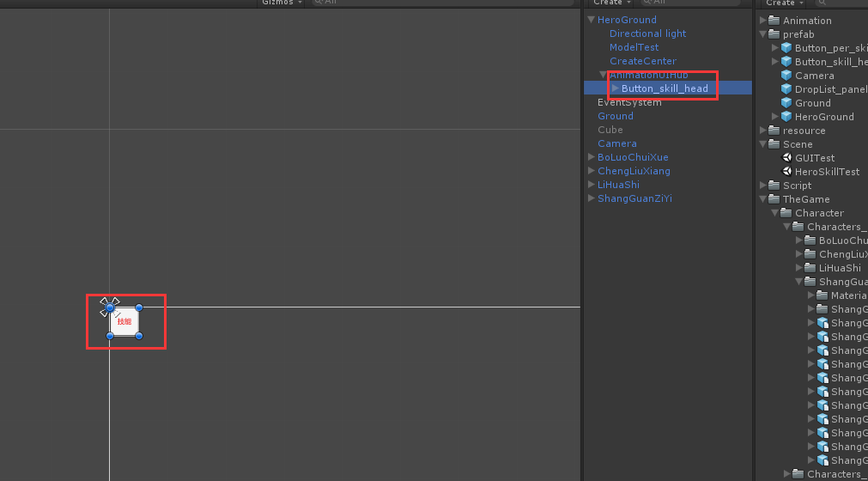Collapse the TheGame folder arrow
868x481 pixels.
tap(762, 199)
